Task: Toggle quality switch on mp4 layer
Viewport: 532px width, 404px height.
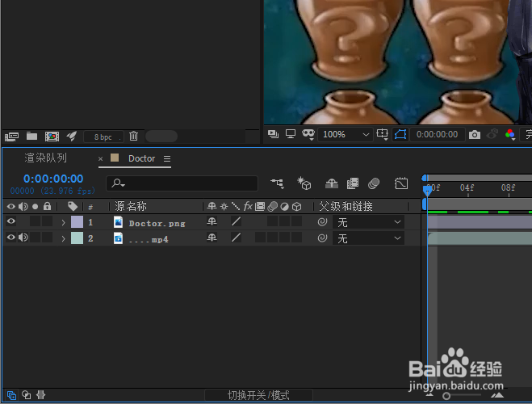Action: [x=236, y=238]
